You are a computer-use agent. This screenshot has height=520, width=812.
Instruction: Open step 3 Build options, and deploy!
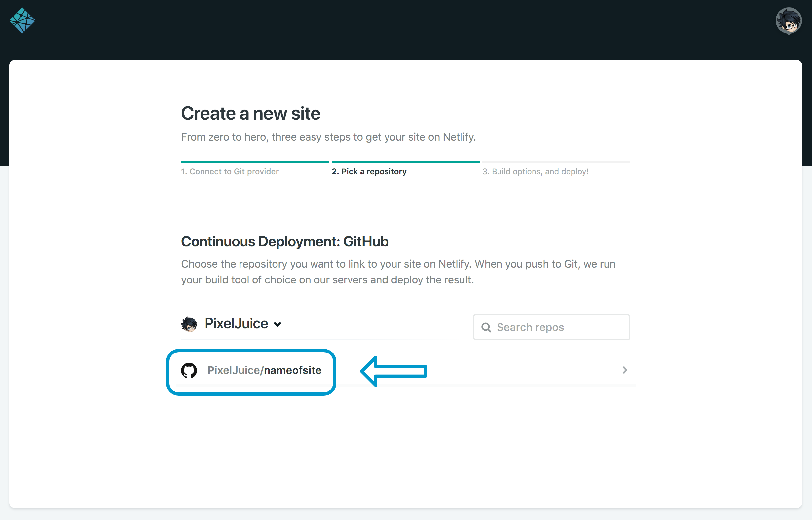coord(535,171)
